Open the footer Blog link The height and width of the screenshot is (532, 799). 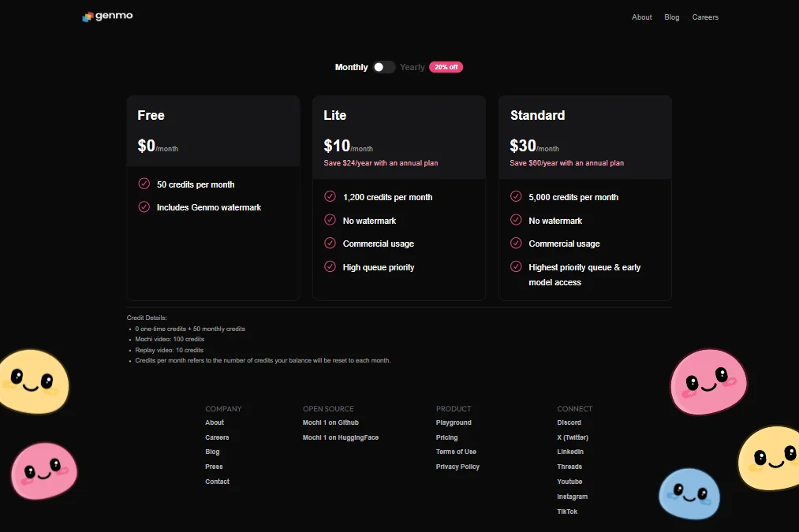[212, 452]
